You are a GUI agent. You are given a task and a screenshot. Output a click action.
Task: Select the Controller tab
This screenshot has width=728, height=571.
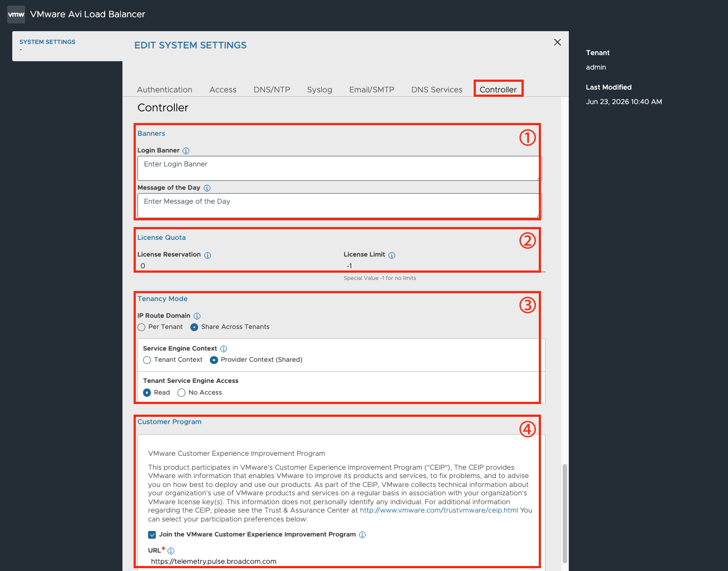[498, 90]
